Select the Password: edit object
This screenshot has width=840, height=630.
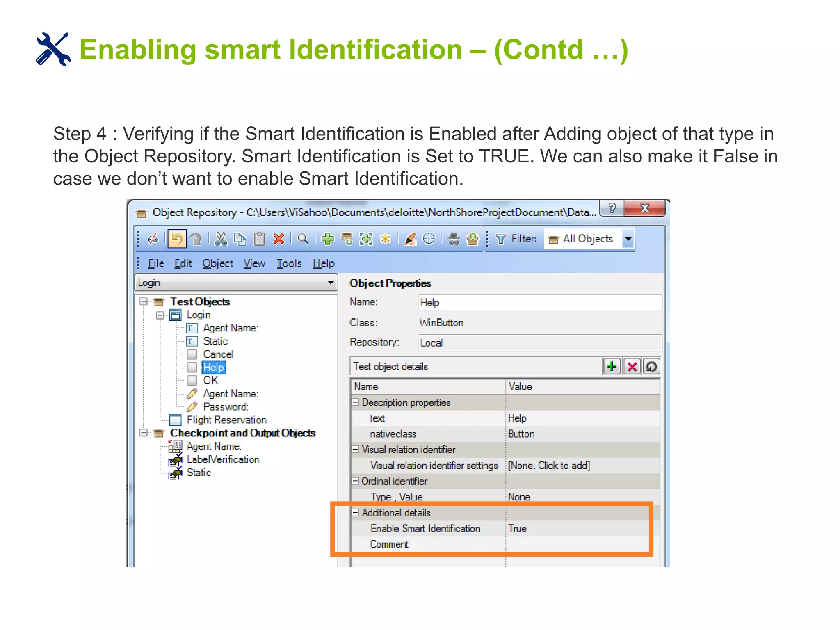[x=226, y=407]
